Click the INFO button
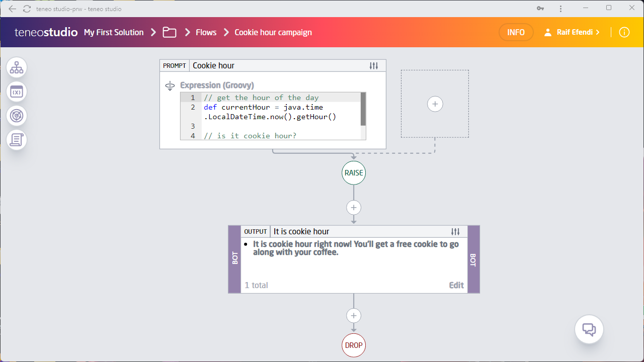 pos(516,32)
